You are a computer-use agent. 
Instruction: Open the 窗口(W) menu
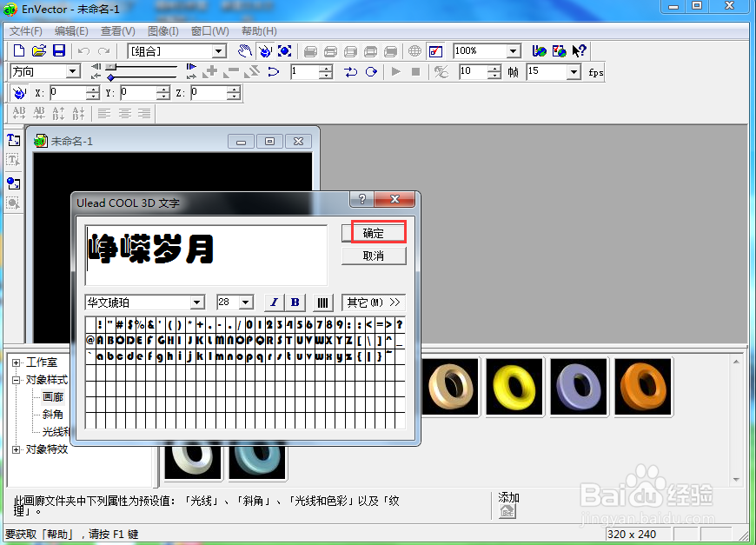209,31
